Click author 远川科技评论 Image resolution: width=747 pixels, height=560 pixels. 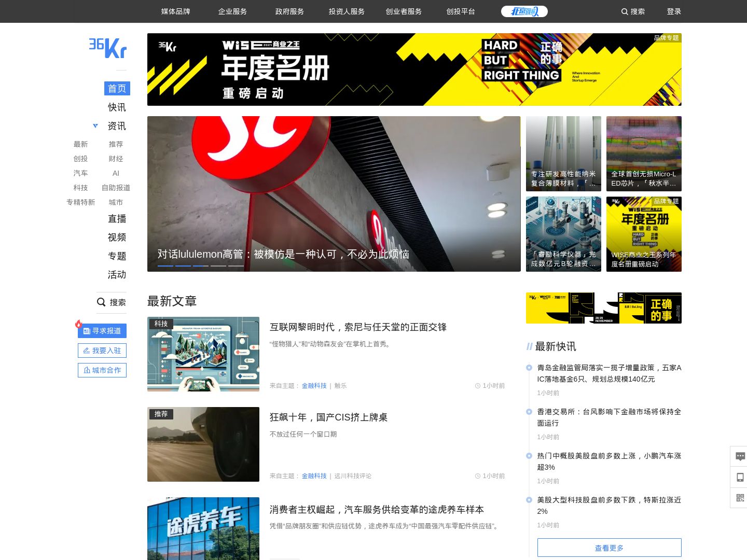353,476
